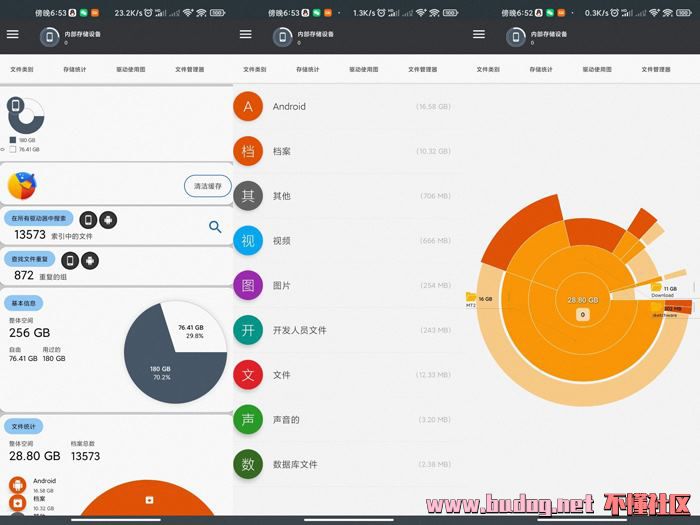The width and height of the screenshot is (700, 525).
Task: Open the 文件 category circle icon
Action: point(248,375)
